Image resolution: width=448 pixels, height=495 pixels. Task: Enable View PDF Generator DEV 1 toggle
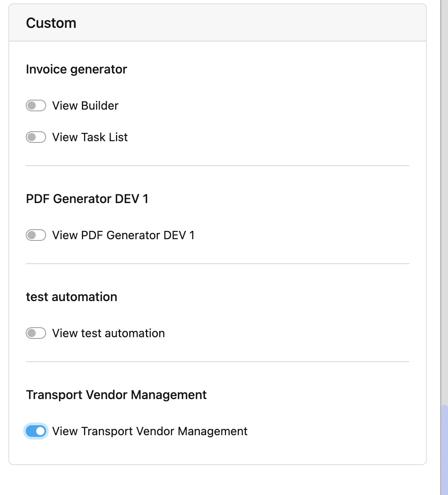pyautogui.click(x=36, y=235)
